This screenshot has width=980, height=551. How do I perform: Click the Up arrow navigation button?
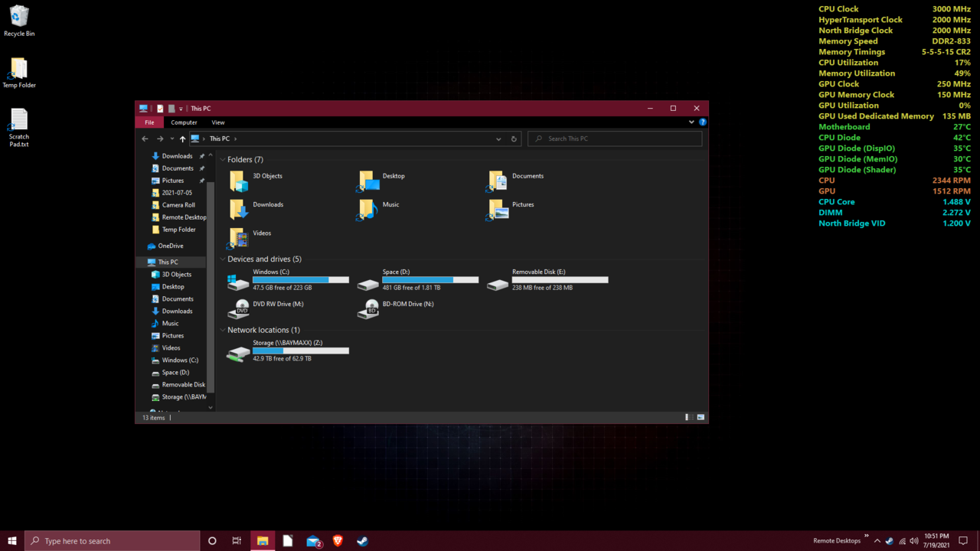pos(182,139)
